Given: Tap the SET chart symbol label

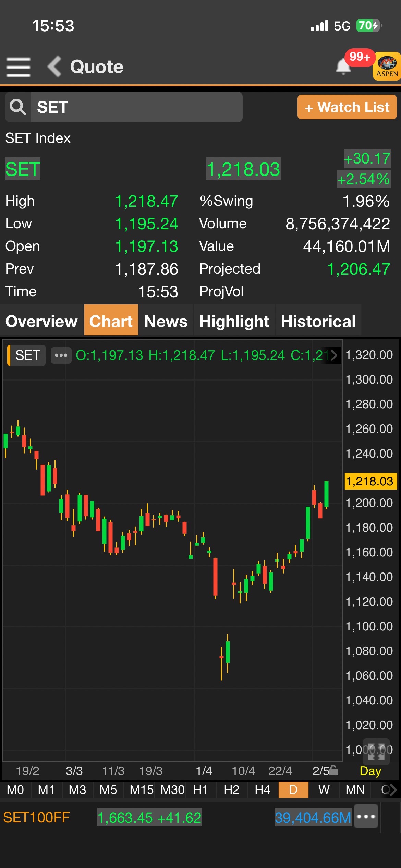Looking at the screenshot, I should (x=27, y=355).
